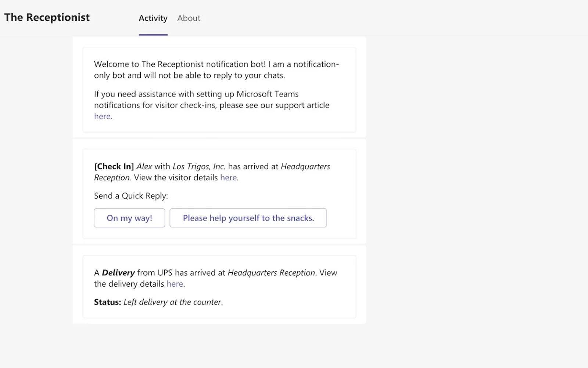Click the 'Los Trigos, Inc.' company name
Screen dimensions: 588x368
coord(199,166)
